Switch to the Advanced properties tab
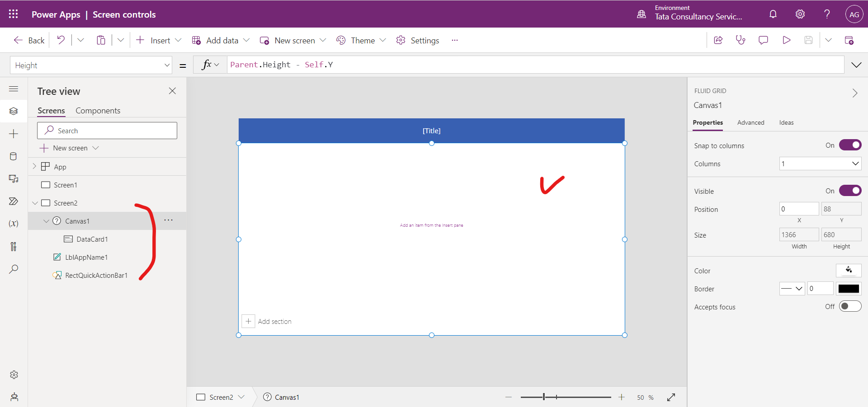Image resolution: width=868 pixels, height=407 pixels. (x=750, y=122)
